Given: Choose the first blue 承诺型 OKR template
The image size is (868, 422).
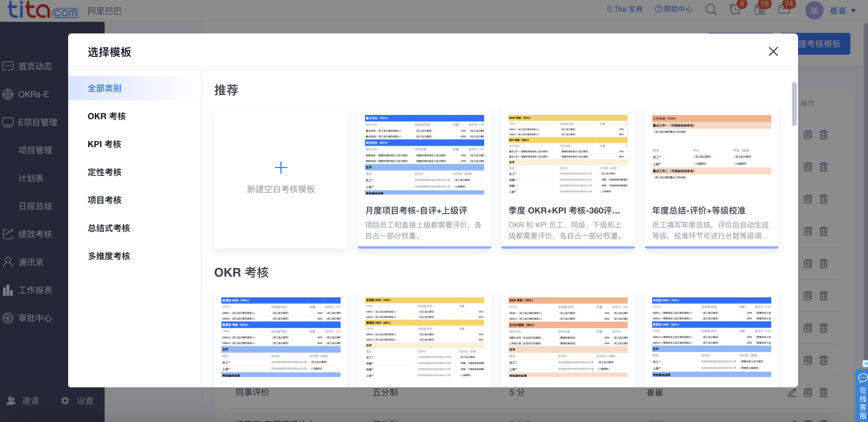Looking at the screenshot, I should pyautogui.click(x=281, y=337).
